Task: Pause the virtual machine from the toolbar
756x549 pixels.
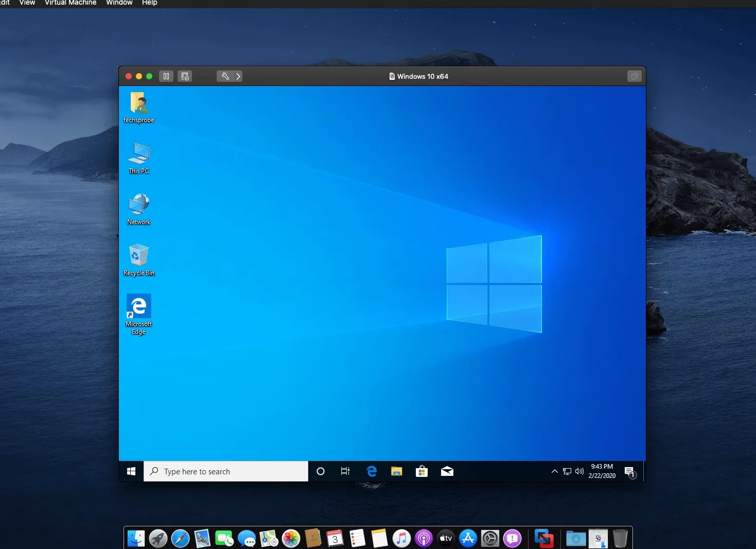Action: click(x=166, y=76)
